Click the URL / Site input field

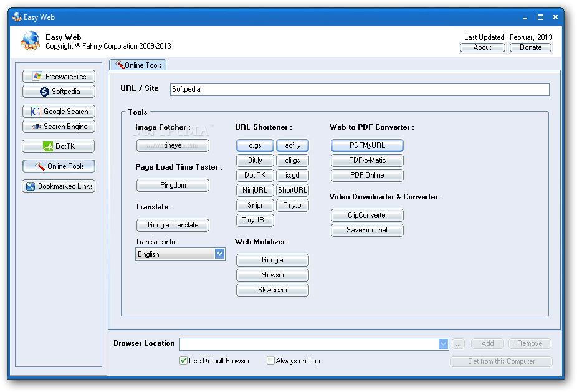(x=360, y=89)
